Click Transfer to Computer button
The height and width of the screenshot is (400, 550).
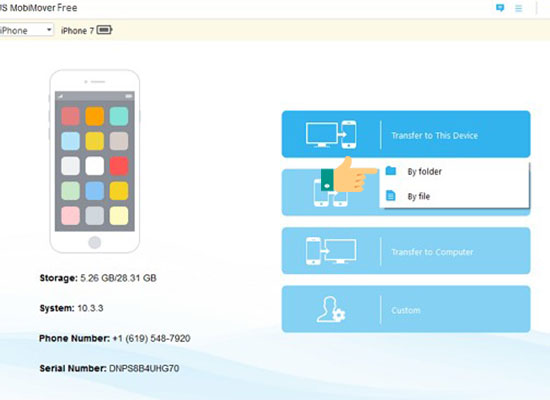coord(406,251)
